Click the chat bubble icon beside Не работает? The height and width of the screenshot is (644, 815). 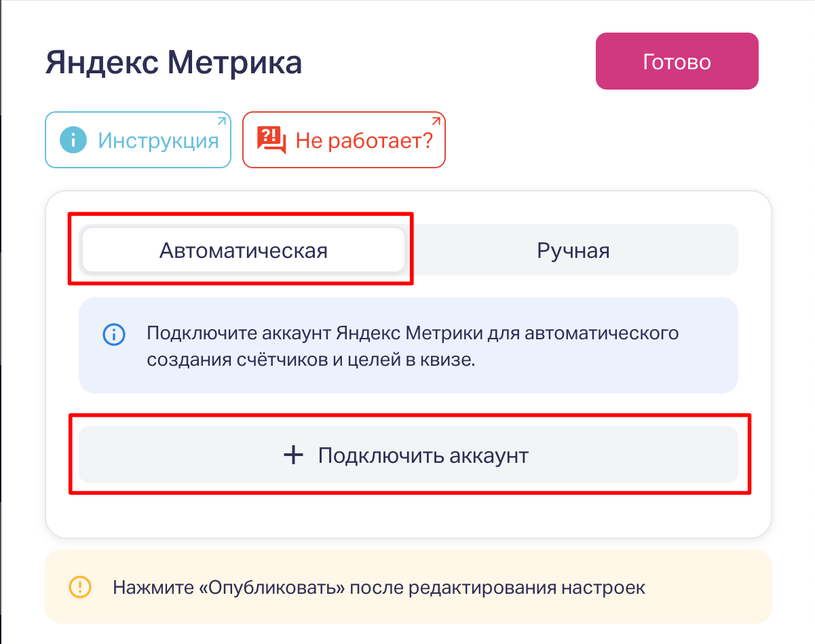pos(271,140)
